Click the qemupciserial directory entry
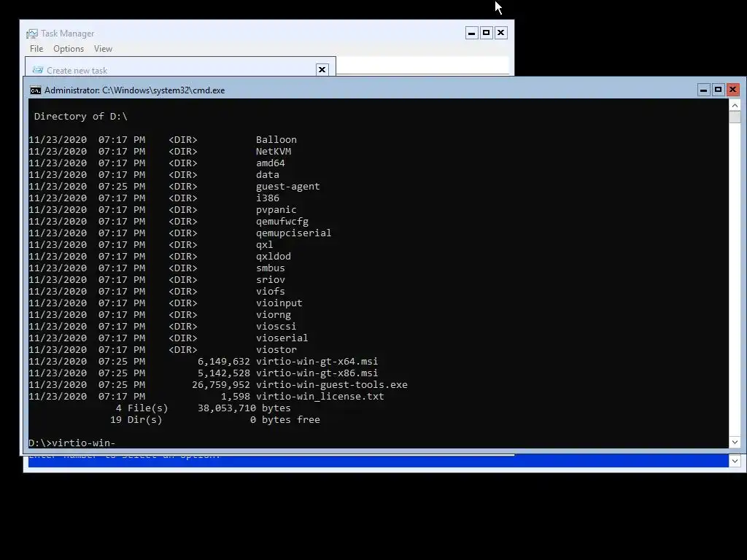Viewport: 747px width, 560px height. [x=293, y=233]
